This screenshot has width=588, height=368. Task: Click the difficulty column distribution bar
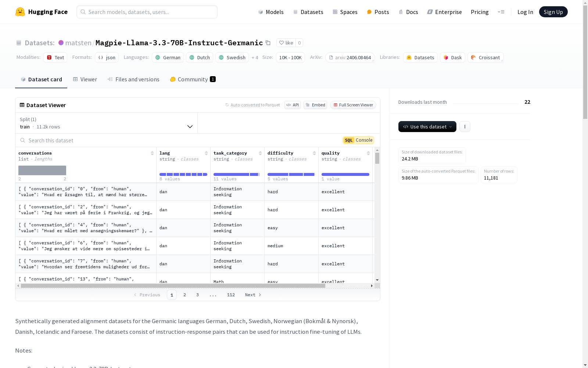click(291, 174)
